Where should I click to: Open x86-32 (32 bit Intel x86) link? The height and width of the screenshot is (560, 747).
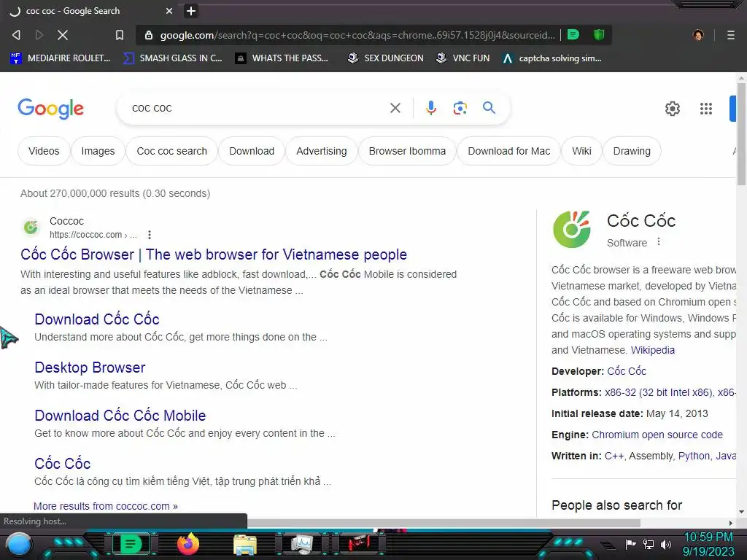coord(659,392)
